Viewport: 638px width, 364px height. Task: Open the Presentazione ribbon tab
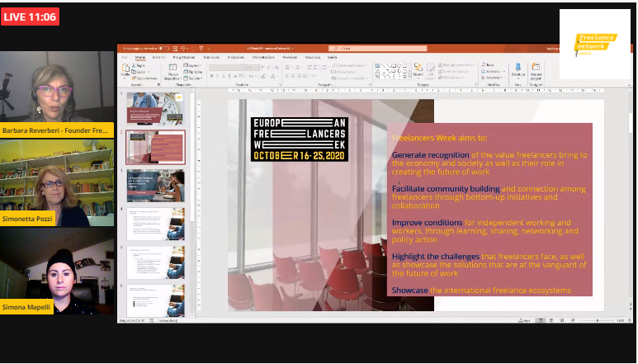(x=263, y=57)
